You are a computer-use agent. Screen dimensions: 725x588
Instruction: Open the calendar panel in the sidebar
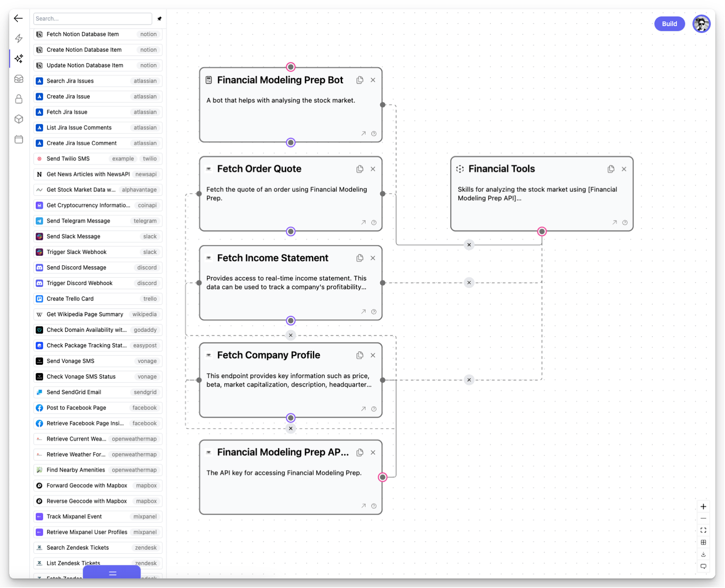pyautogui.click(x=18, y=139)
